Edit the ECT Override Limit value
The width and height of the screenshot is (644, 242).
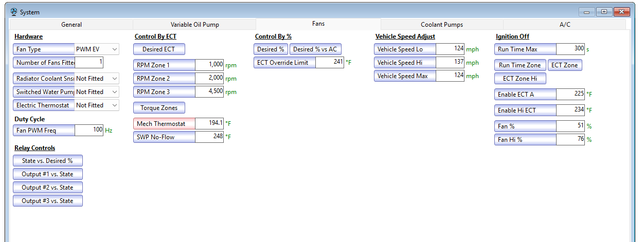pyautogui.click(x=330, y=63)
